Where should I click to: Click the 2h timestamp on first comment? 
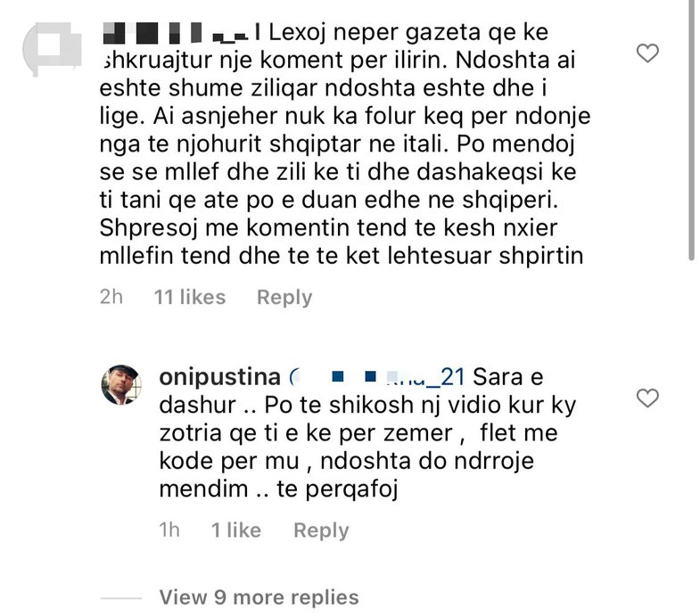pyautogui.click(x=111, y=297)
